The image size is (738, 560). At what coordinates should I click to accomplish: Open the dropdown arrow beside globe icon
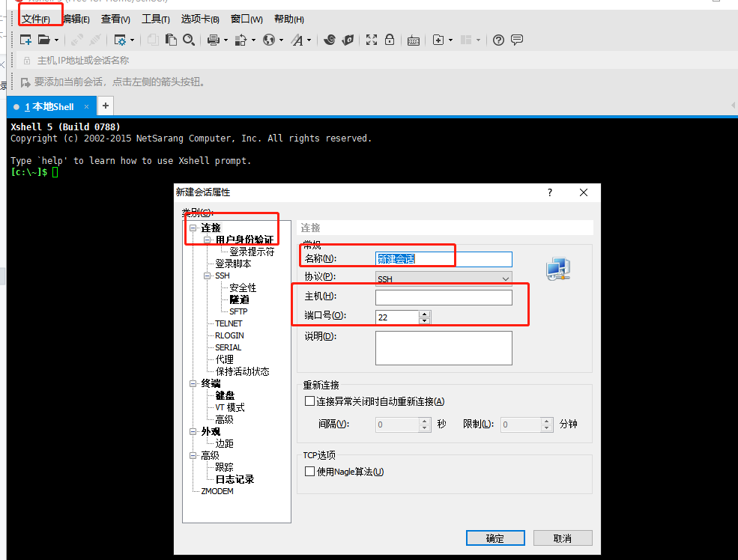click(282, 40)
